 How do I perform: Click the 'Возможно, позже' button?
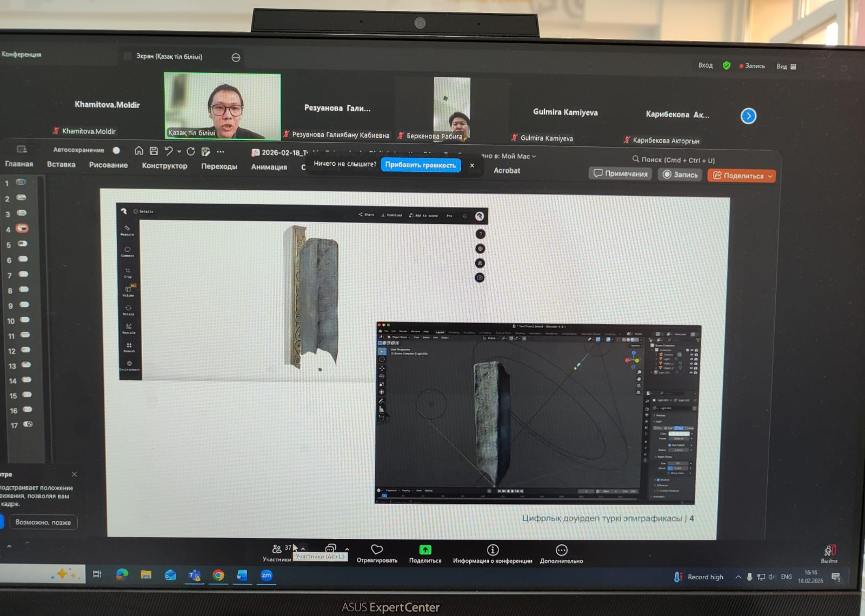[x=43, y=523]
